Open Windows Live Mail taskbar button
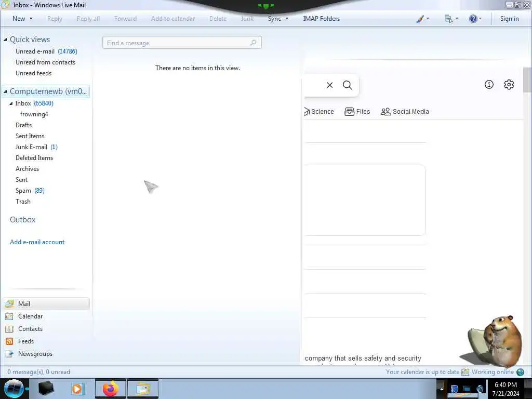The width and height of the screenshot is (532, 399). 143,389
